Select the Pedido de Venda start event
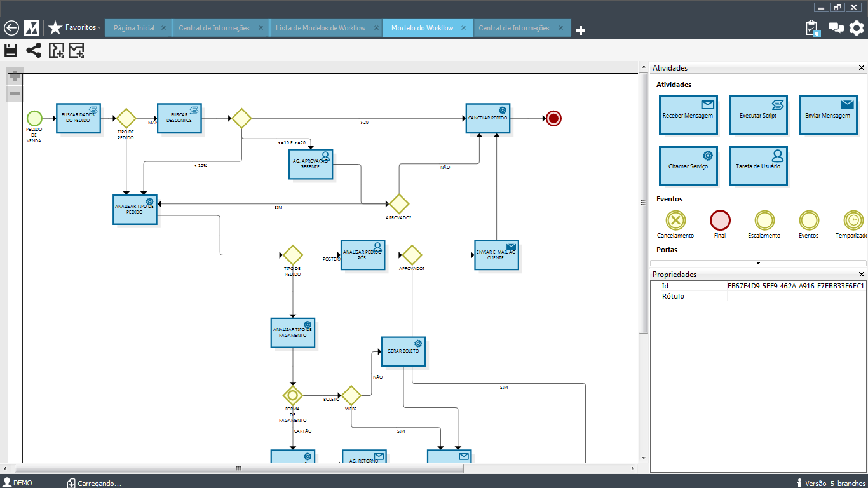This screenshot has width=868, height=488. 34,118
